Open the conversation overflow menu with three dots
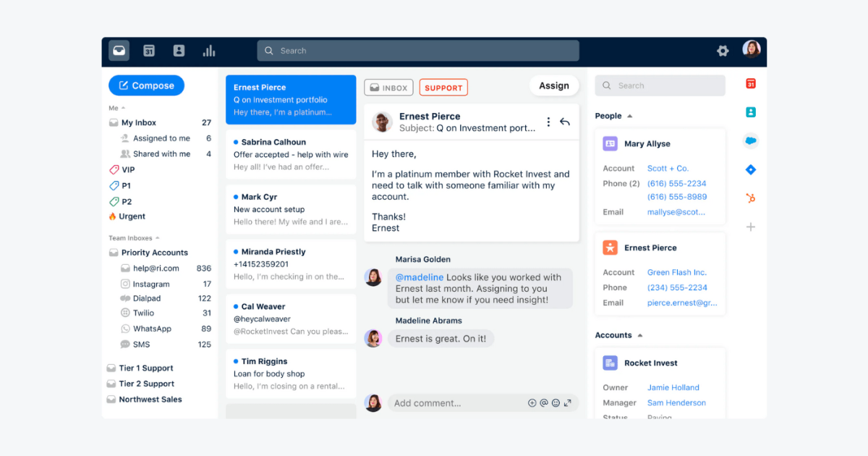 click(x=548, y=122)
